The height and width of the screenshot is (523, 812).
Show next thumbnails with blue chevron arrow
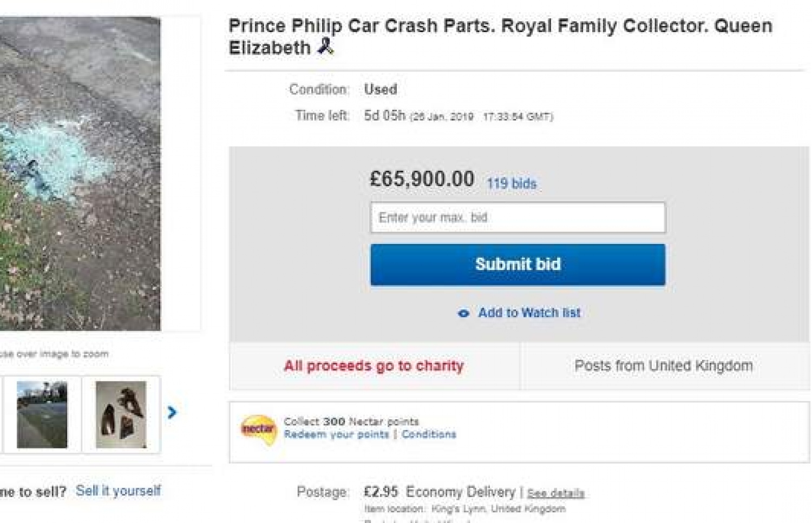click(172, 413)
